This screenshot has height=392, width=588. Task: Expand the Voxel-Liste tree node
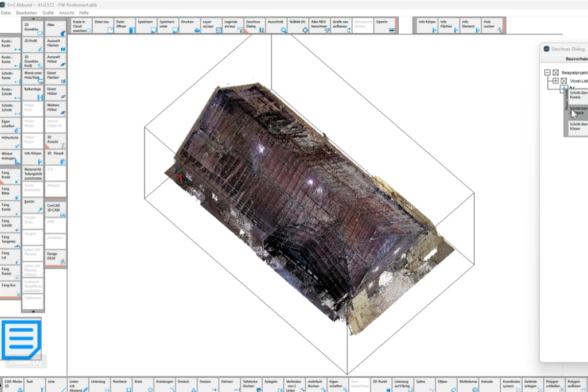(x=555, y=81)
